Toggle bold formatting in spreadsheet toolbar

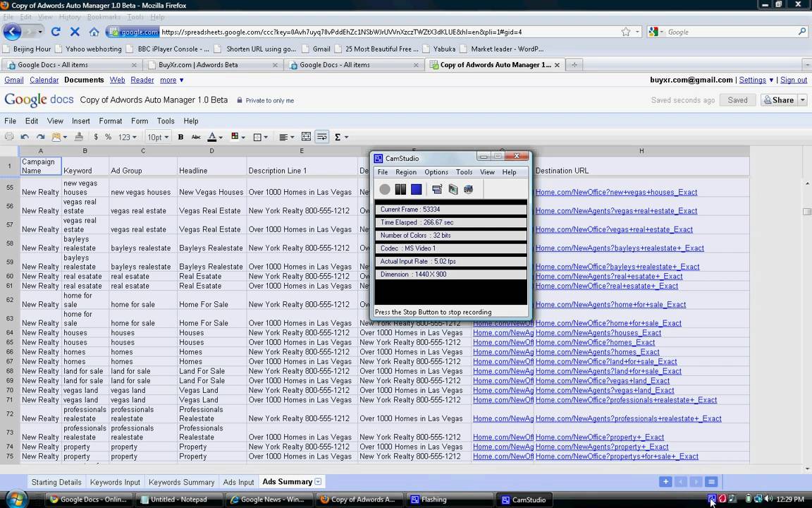click(180, 137)
